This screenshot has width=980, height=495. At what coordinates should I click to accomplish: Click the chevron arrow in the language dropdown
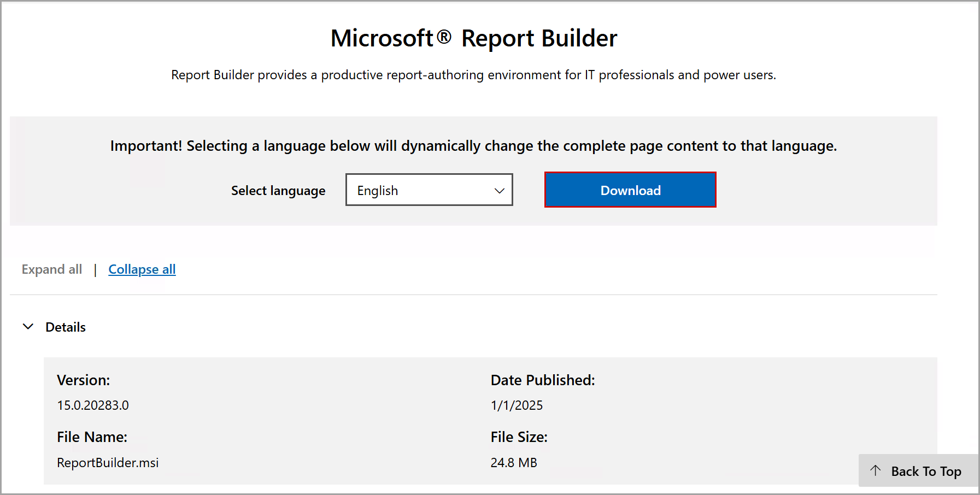click(498, 191)
